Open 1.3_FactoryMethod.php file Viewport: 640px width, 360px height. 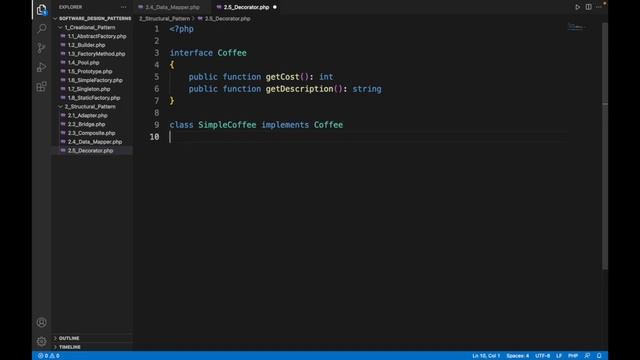coord(96,54)
